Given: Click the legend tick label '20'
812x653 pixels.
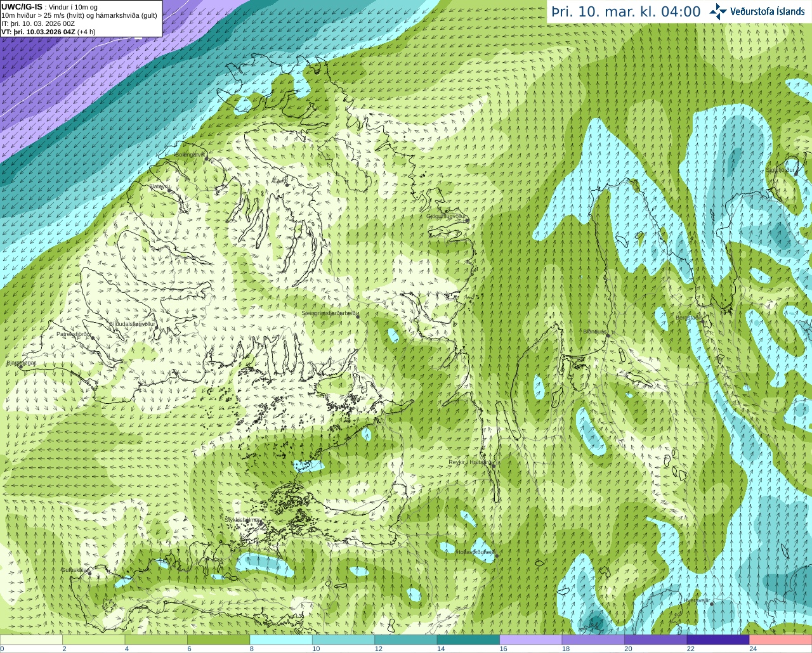Looking at the screenshot, I should 628,649.
